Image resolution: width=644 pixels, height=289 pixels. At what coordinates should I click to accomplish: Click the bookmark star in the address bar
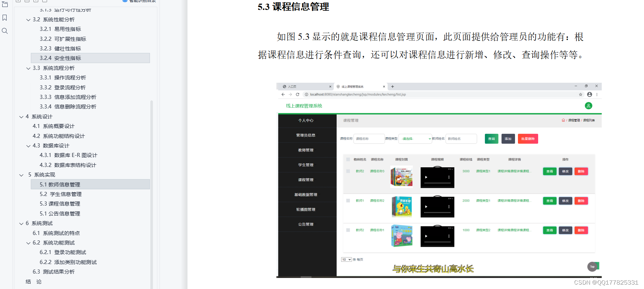(x=581, y=94)
